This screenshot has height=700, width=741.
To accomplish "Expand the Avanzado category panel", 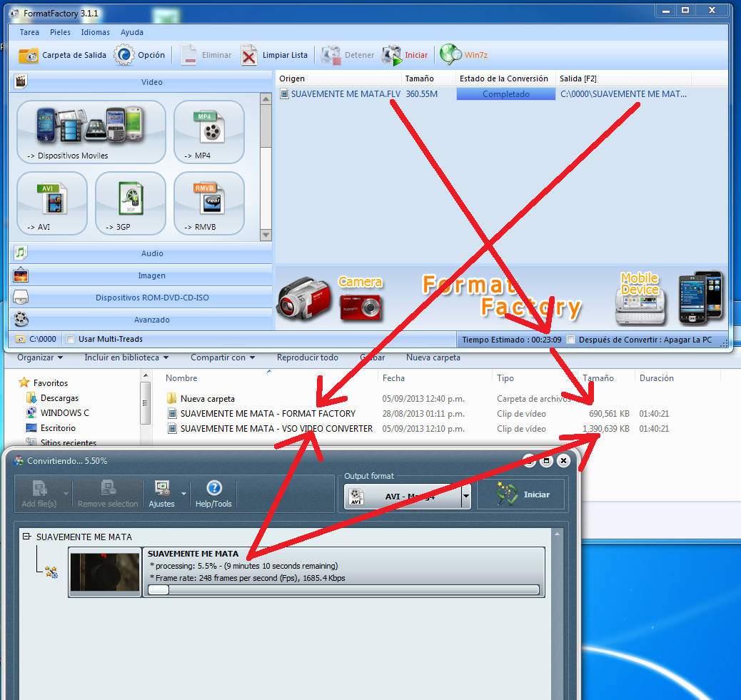I will point(141,320).
